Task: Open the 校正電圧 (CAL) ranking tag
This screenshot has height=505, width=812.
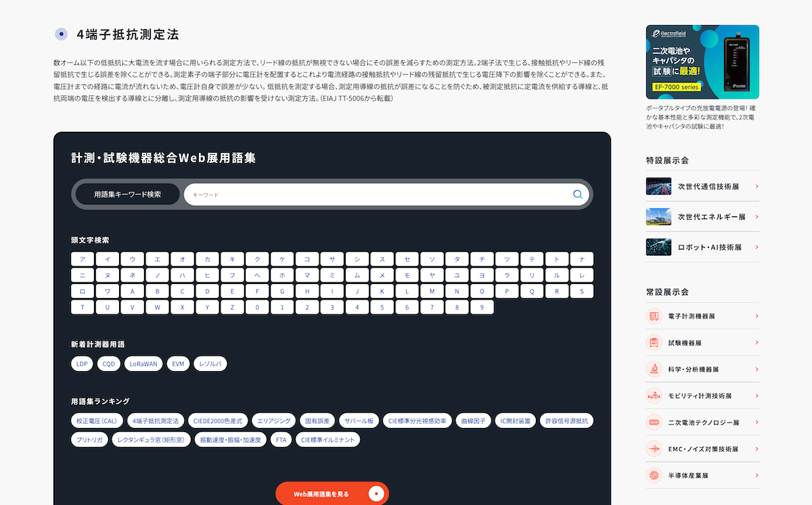Action: (x=96, y=420)
